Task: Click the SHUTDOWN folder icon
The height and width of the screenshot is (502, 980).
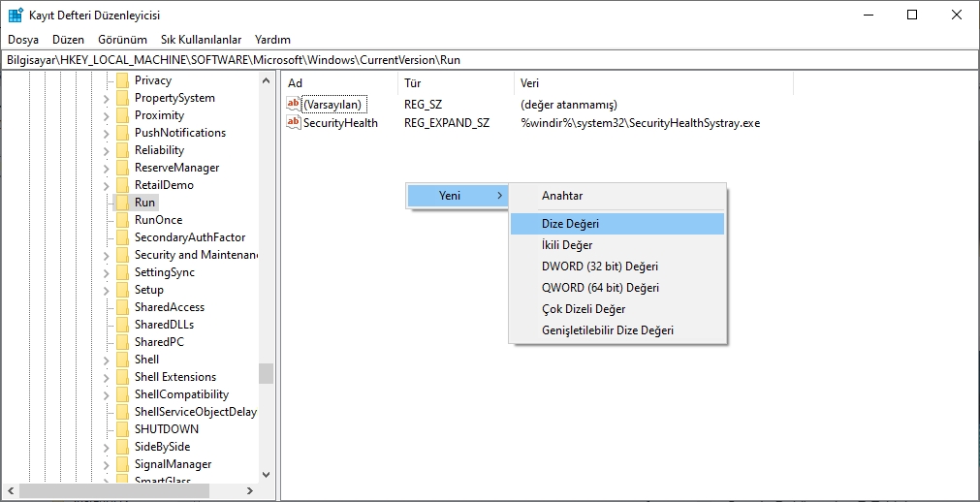Action: click(x=122, y=429)
